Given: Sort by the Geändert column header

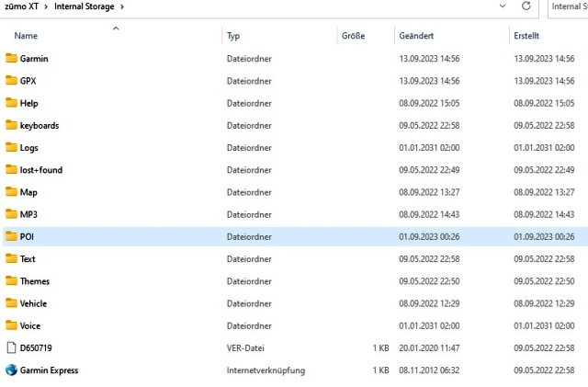Looking at the screenshot, I should coord(416,36).
